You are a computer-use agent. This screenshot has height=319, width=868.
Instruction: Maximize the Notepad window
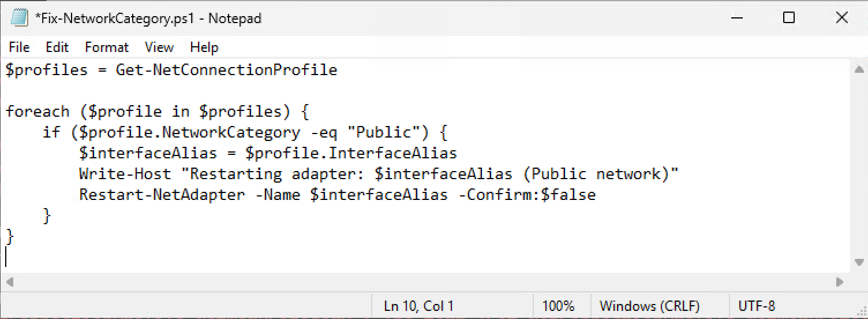point(789,18)
